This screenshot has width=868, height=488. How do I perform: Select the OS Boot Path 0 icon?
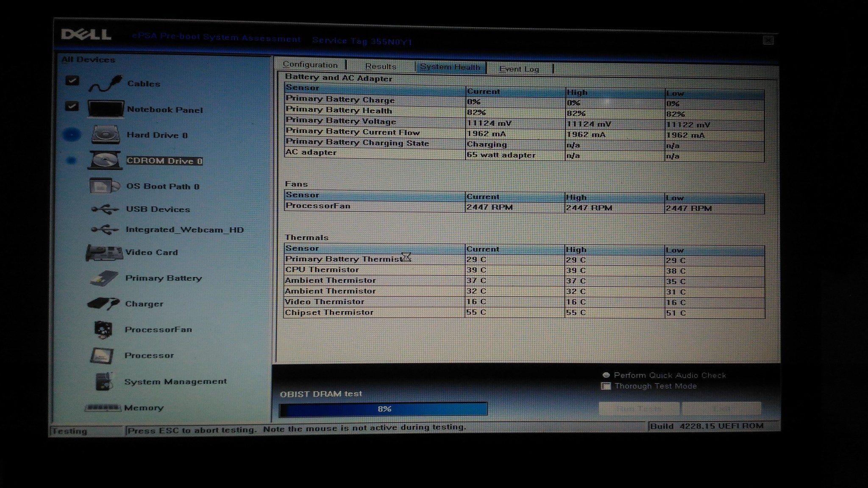[105, 186]
